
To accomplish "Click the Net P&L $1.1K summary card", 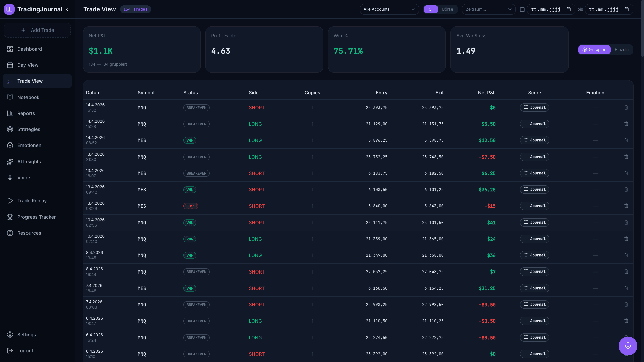I will click(142, 50).
